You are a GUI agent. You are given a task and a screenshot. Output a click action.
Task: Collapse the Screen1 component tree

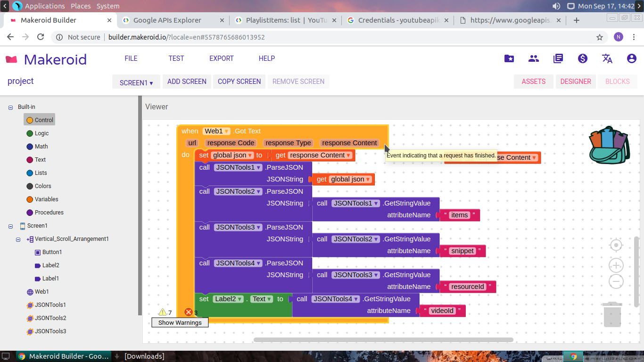pos(10,226)
